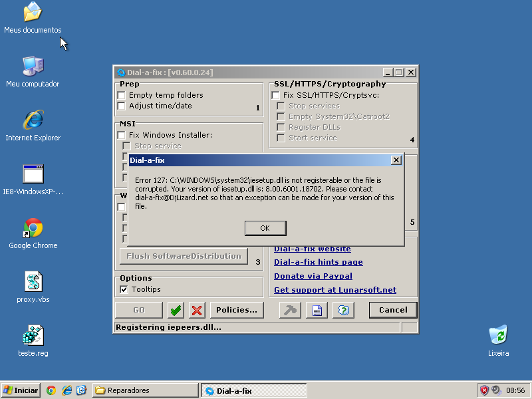The image size is (532, 399).
Task: Click status text Registering iepeers.dll...
Action: coord(168,327)
